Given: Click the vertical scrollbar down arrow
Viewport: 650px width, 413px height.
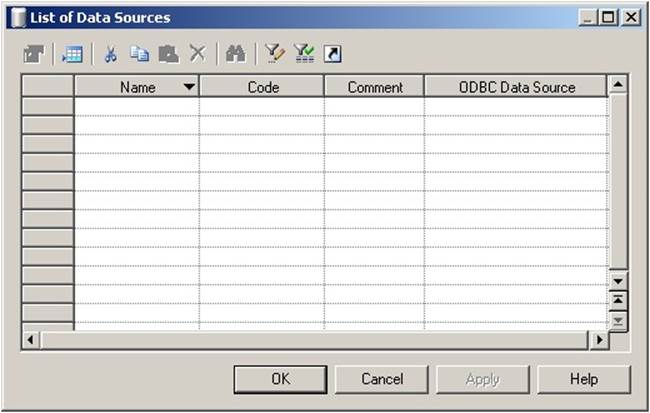Looking at the screenshot, I should [618, 281].
